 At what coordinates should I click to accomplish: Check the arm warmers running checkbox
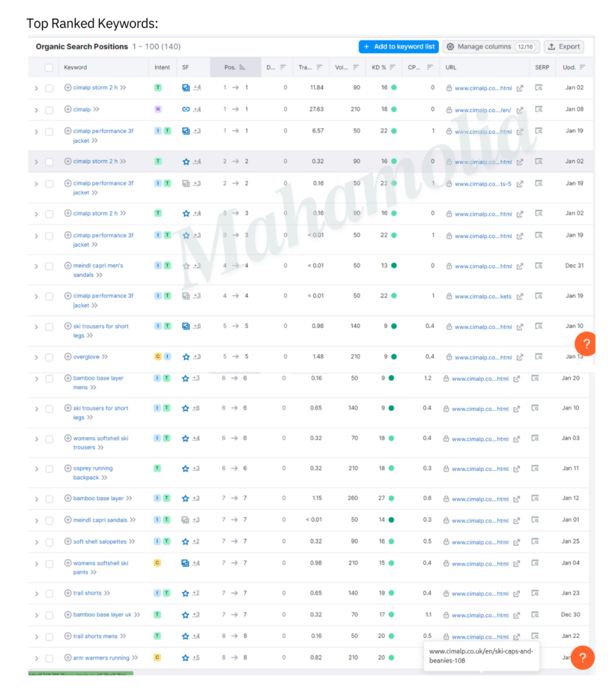point(49,658)
